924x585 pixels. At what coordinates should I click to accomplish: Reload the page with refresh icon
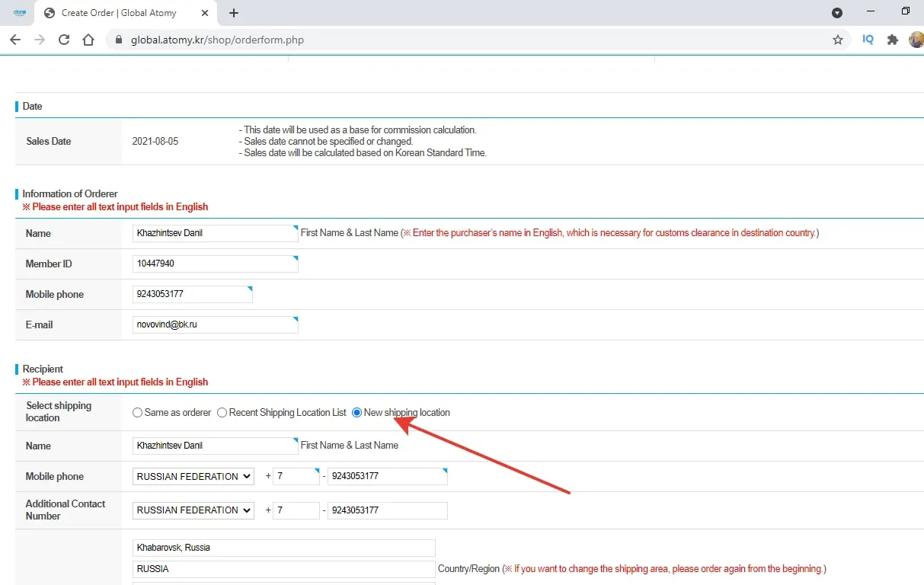pyautogui.click(x=64, y=40)
